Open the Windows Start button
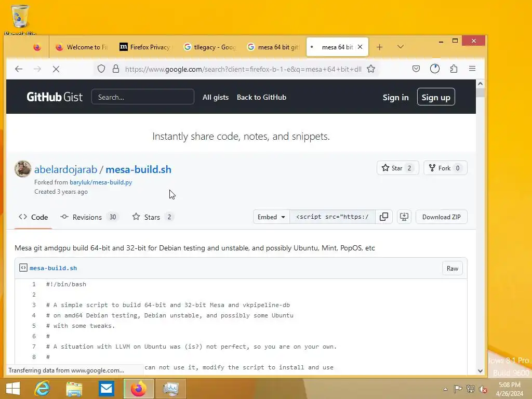The image size is (532, 399). (x=13, y=389)
